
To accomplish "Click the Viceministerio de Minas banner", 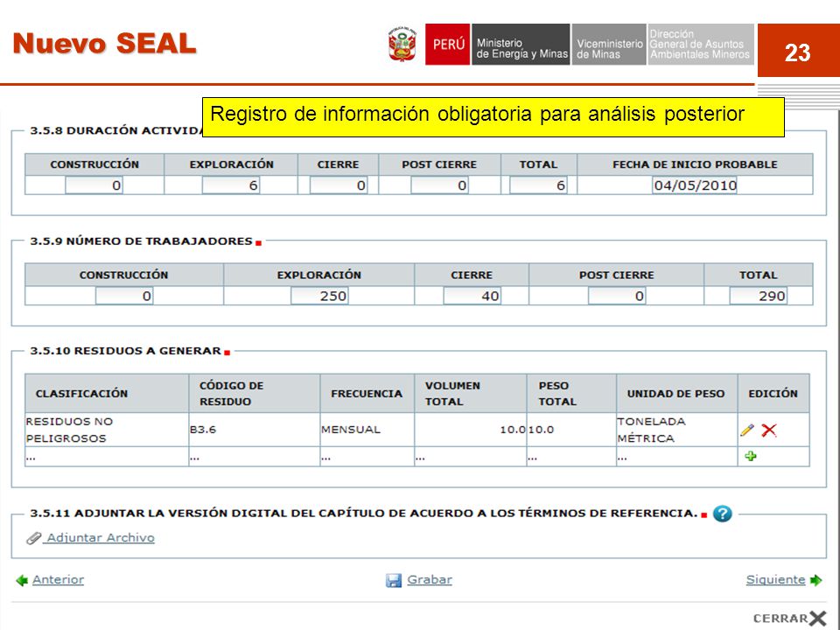I will pos(609,45).
